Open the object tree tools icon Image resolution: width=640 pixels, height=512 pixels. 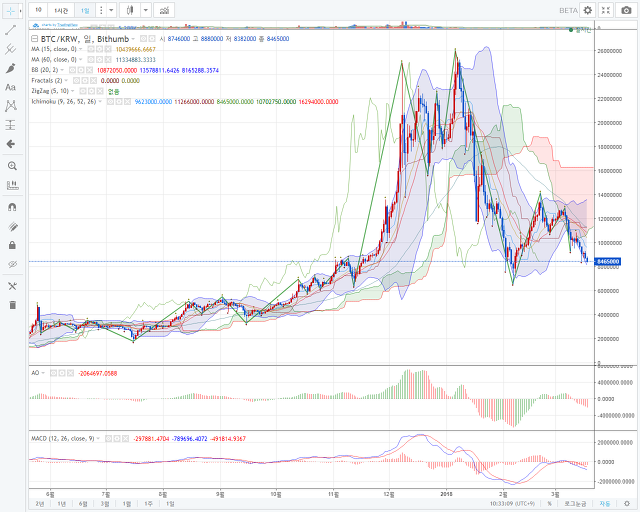click(12, 286)
